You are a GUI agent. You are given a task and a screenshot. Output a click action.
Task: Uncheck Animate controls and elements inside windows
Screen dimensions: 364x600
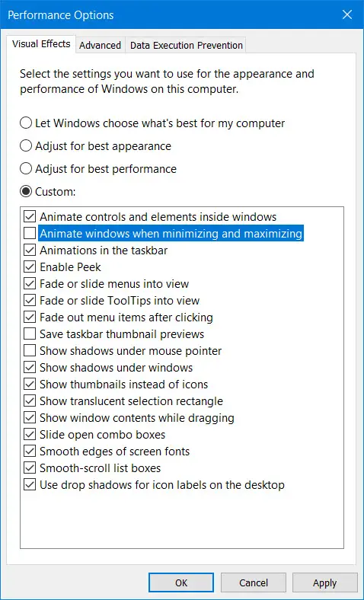[30, 216]
